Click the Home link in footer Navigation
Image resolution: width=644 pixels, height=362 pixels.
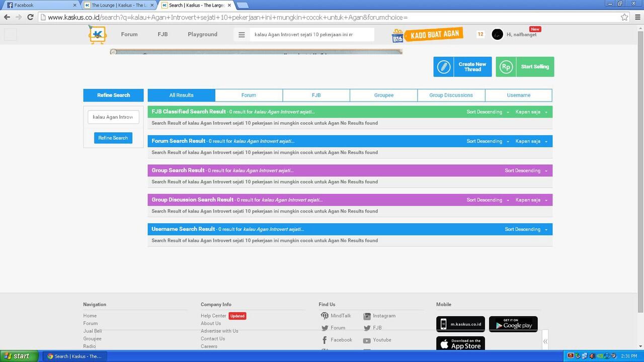click(90, 316)
